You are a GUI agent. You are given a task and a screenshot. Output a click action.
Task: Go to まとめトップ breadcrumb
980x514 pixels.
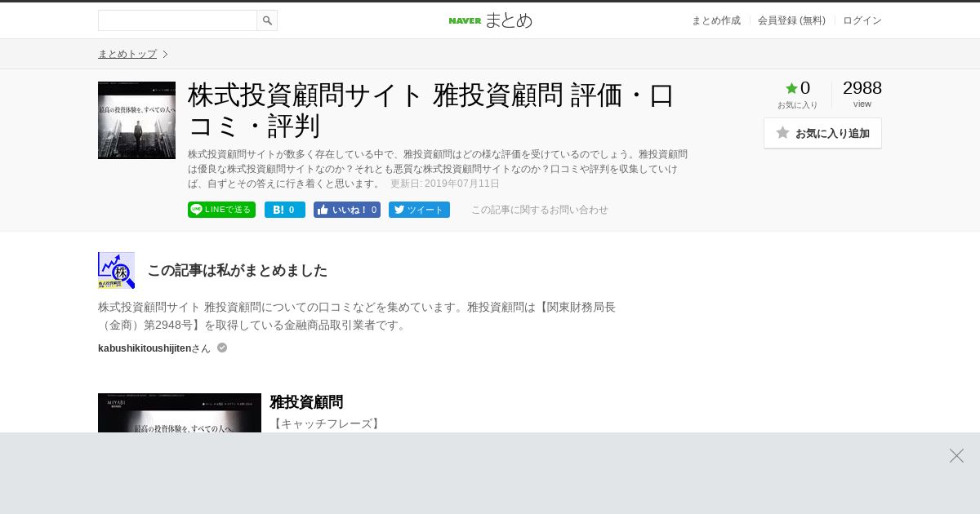(127, 54)
